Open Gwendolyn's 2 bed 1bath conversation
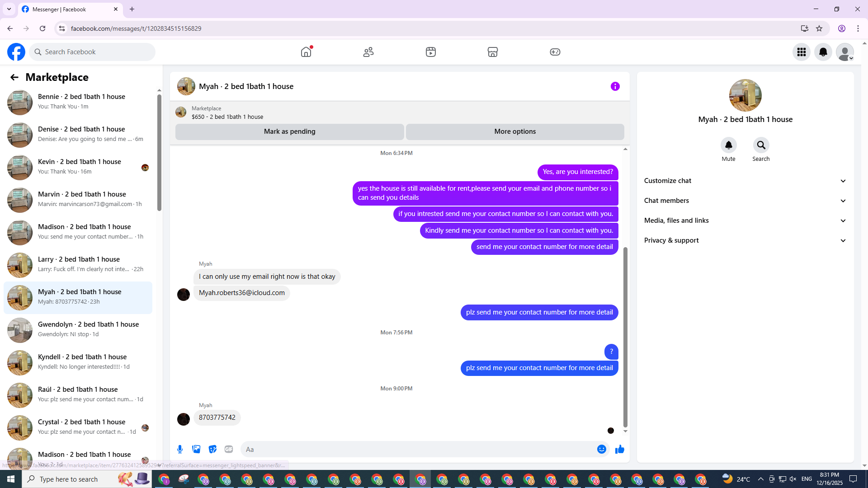The width and height of the screenshot is (868, 488). click(78, 330)
